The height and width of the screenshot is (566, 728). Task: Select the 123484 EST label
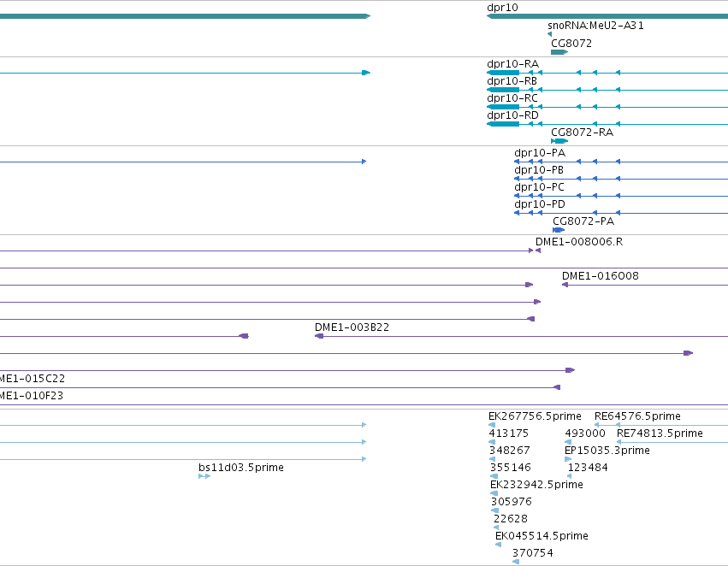pyautogui.click(x=588, y=469)
